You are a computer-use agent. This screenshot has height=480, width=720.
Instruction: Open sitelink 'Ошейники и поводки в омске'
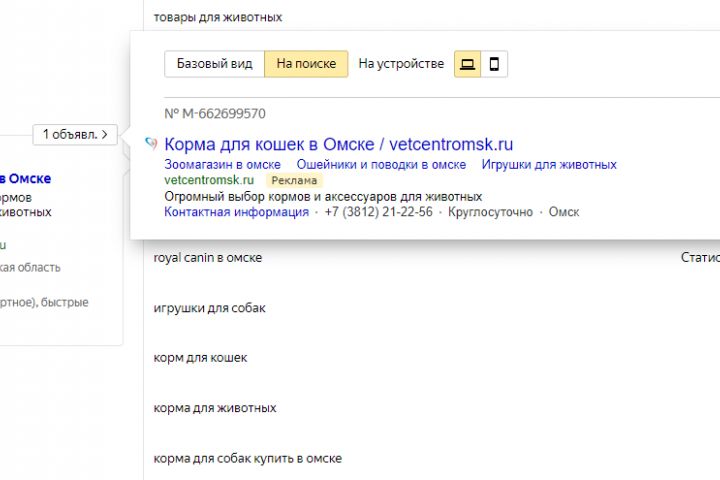click(x=381, y=164)
